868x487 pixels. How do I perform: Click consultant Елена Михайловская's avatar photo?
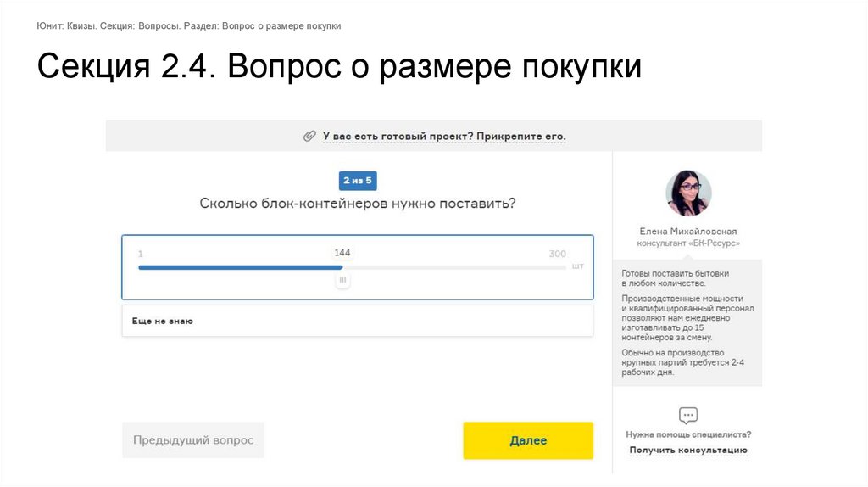688,193
